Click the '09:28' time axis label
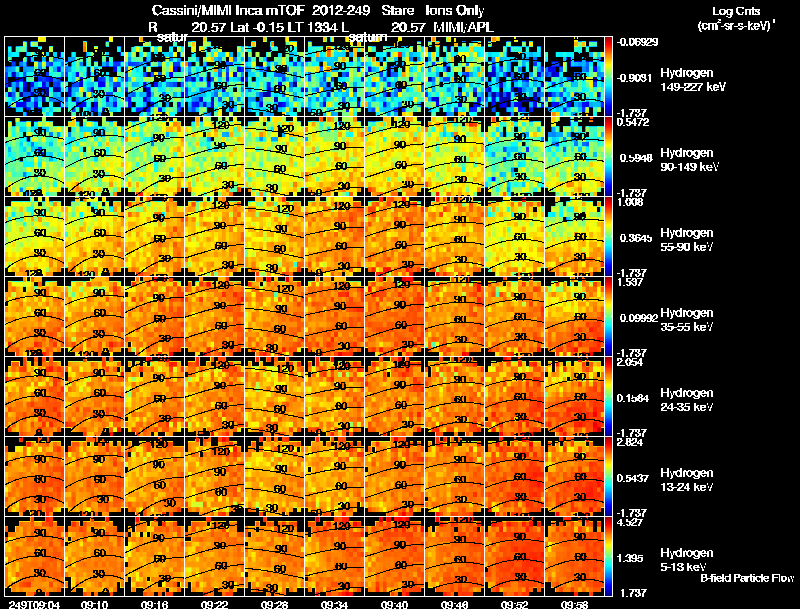The width and height of the screenshot is (800, 609). click(274, 604)
